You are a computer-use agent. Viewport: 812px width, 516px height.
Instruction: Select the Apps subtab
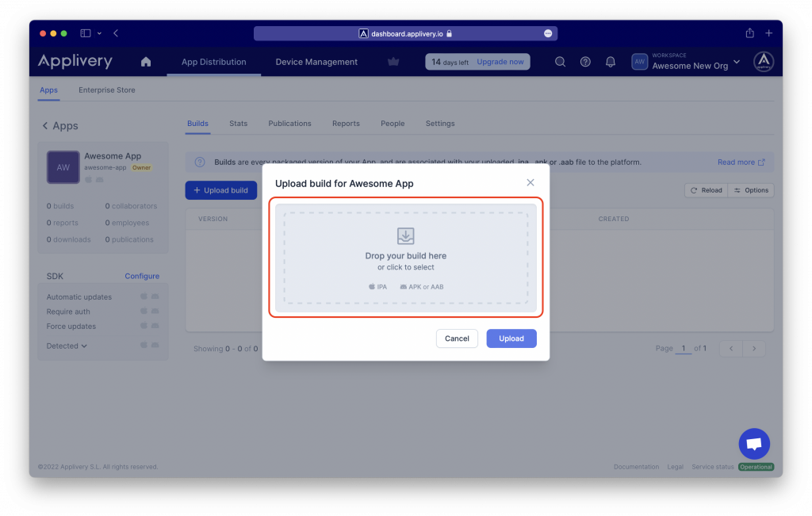coord(48,90)
